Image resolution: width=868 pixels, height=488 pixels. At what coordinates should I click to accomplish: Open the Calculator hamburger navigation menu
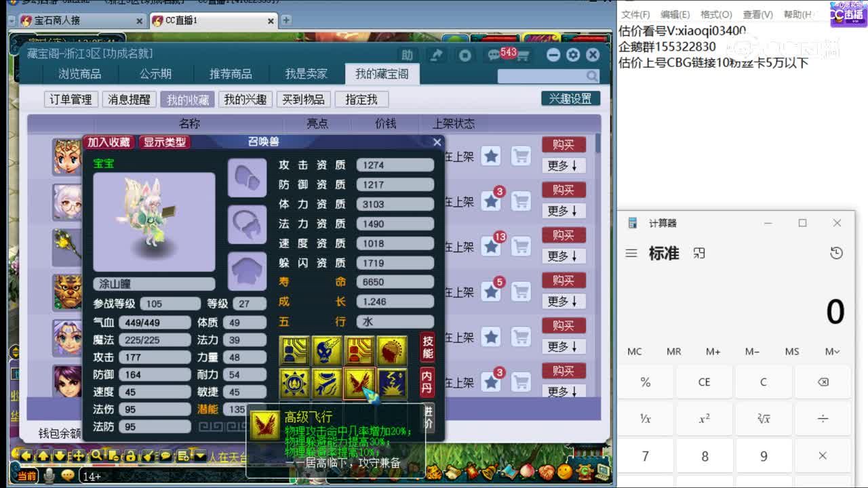pyautogui.click(x=631, y=253)
